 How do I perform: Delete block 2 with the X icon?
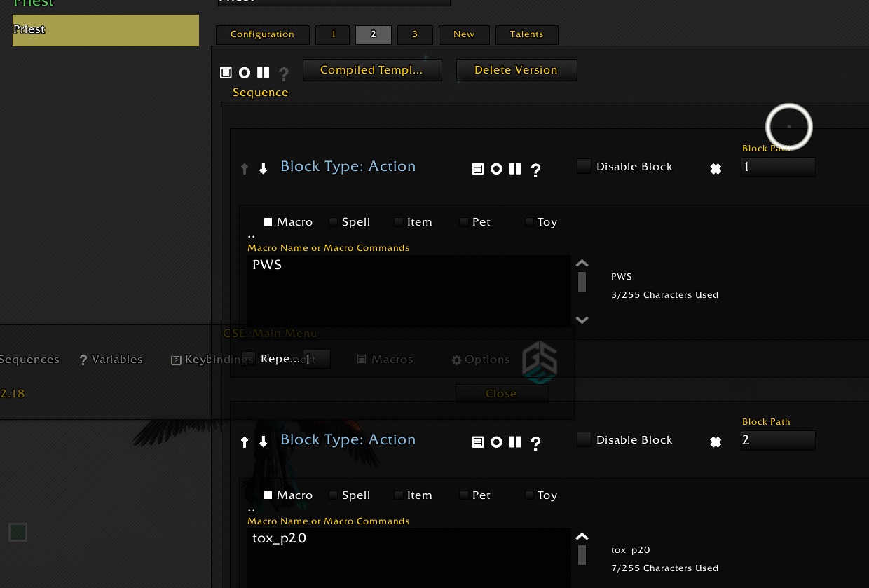coord(716,442)
